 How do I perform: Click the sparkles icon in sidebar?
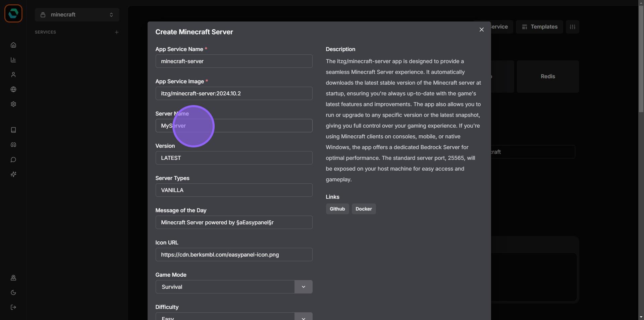[13, 174]
